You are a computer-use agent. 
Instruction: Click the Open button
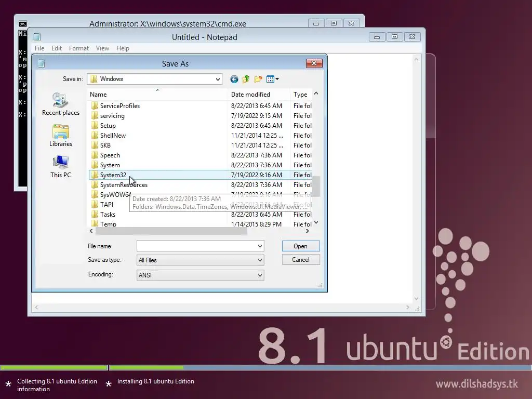[x=301, y=246]
